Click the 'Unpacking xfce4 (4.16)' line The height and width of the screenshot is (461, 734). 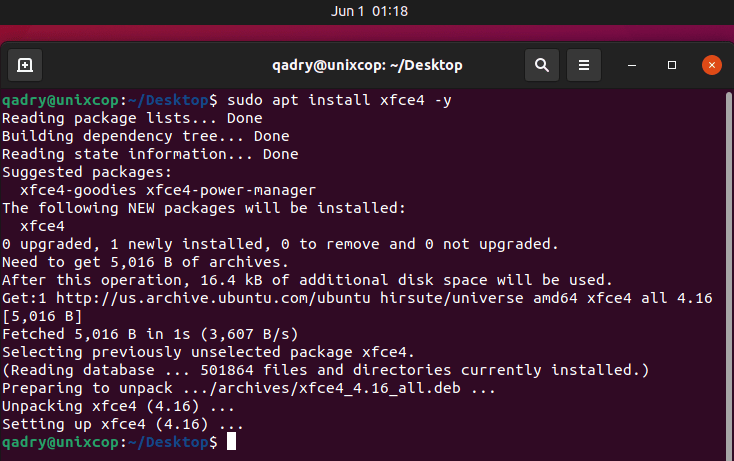pyautogui.click(x=118, y=406)
